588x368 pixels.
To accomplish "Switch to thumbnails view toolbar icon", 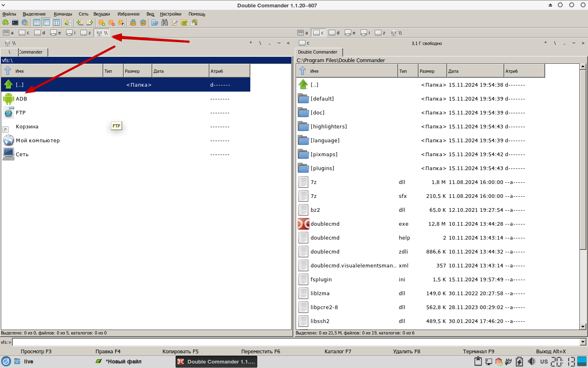I will point(56,22).
